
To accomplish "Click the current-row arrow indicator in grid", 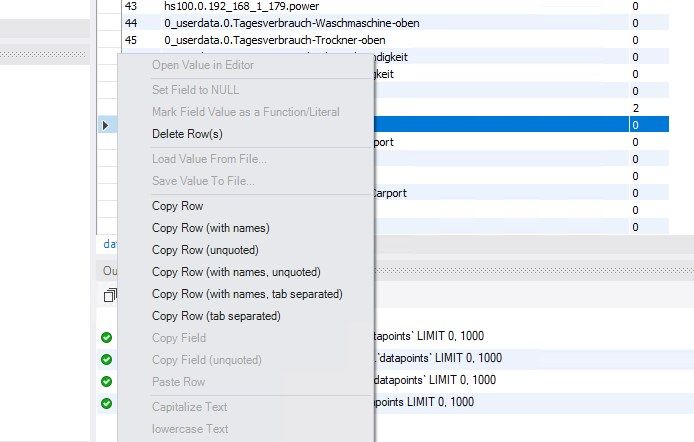I will click(x=105, y=125).
